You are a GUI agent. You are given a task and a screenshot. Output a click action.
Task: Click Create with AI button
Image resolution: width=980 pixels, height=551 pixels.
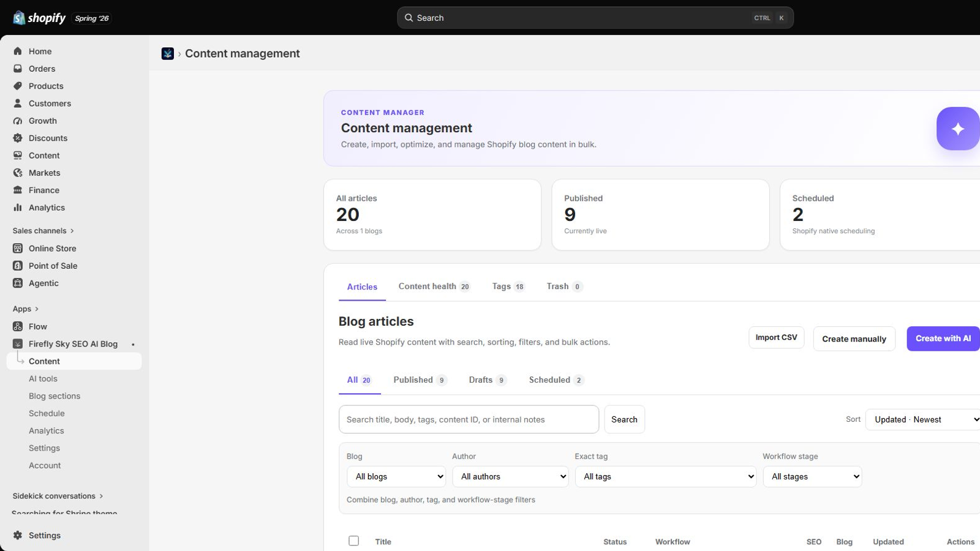943,339
